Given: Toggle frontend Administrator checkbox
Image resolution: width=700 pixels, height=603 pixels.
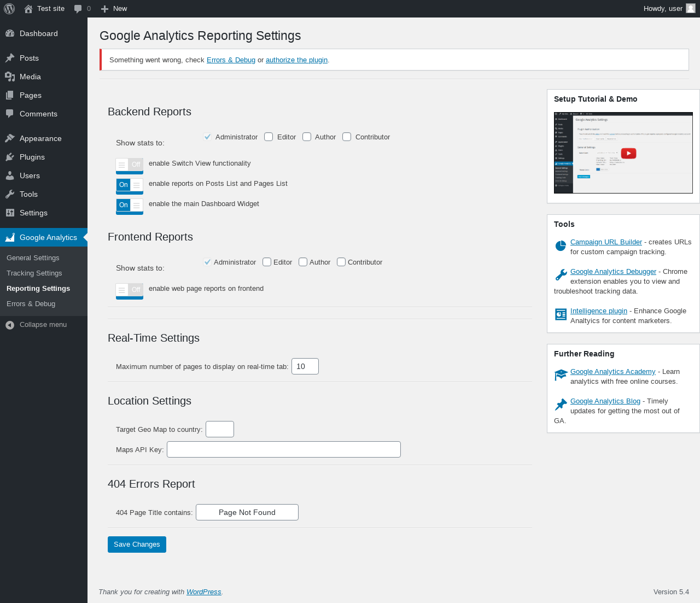Looking at the screenshot, I should 207,262.
